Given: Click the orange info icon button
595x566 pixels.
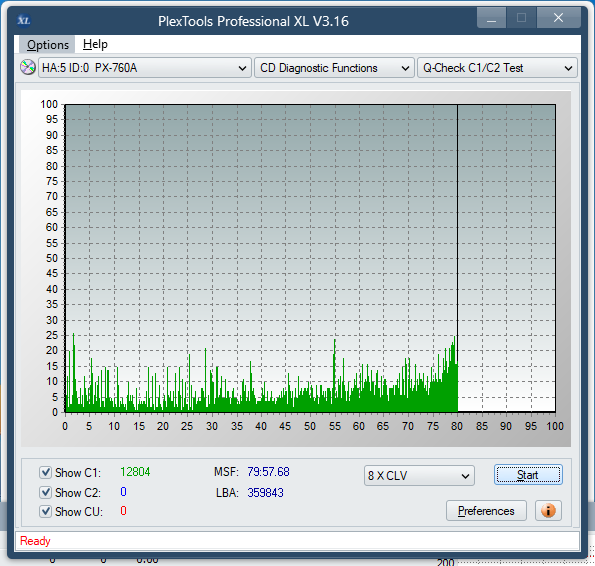Looking at the screenshot, I should 548,511.
